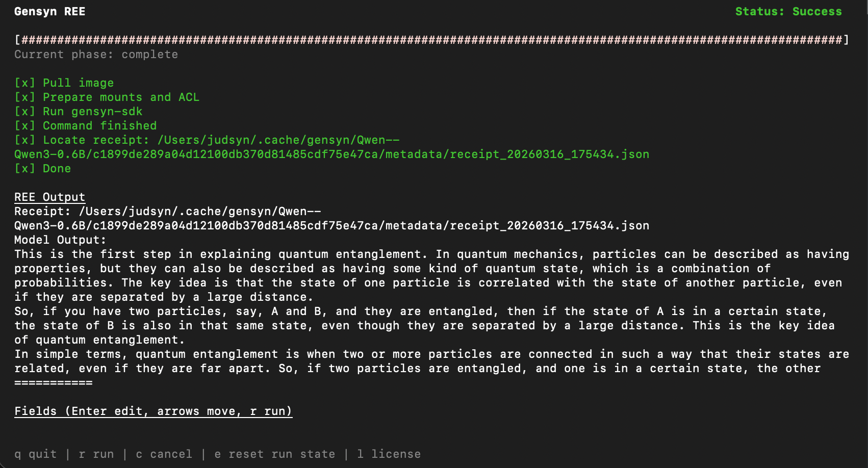Click the Model Output: label
Screen dimensions: 868x468
(x=60, y=240)
